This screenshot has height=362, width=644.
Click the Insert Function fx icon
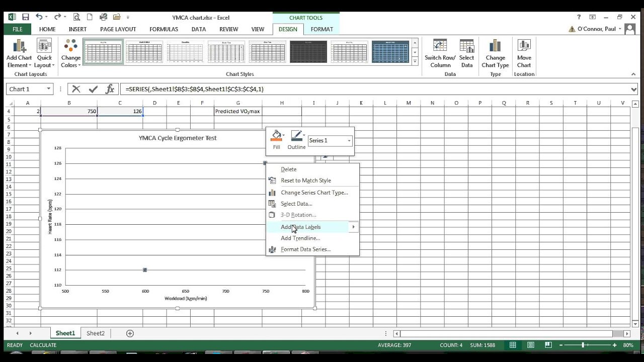tap(110, 89)
